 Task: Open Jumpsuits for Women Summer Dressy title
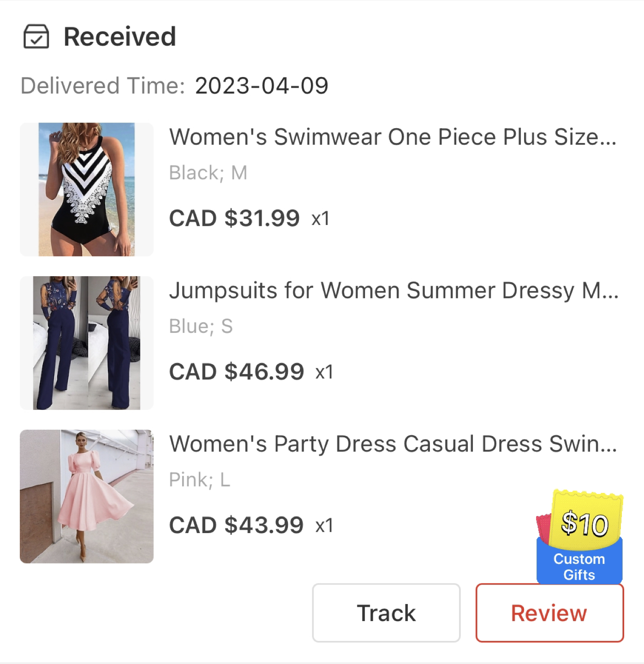[x=394, y=290]
